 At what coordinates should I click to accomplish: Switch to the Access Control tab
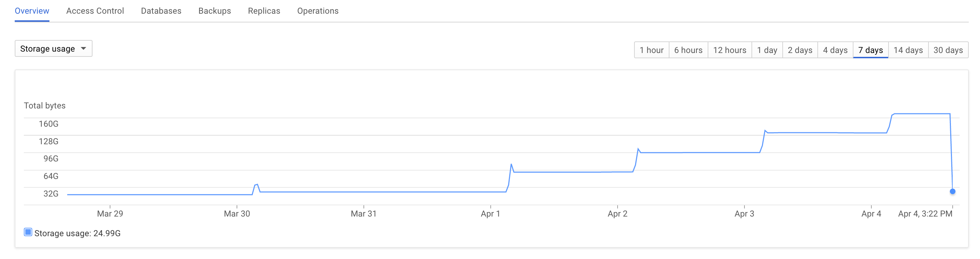coord(95,11)
